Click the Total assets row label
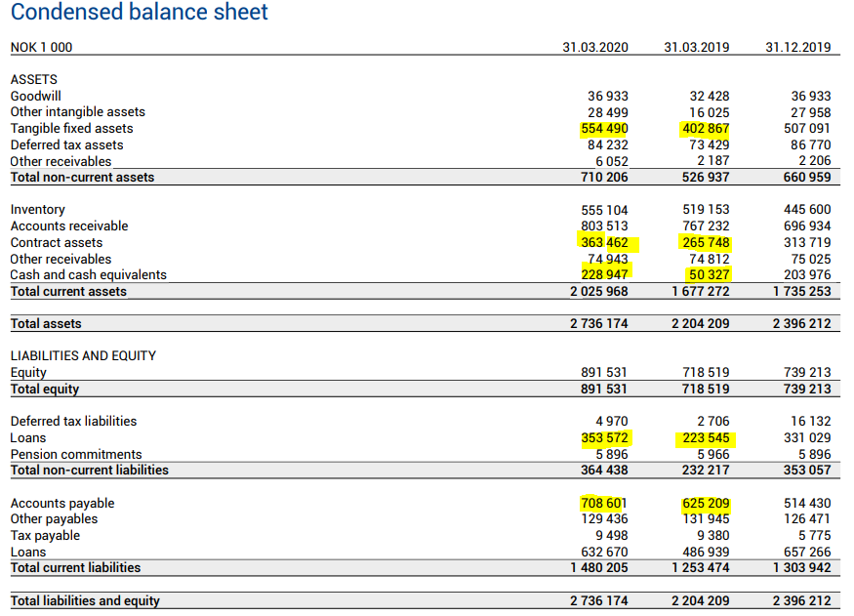Image resolution: width=854 pixels, height=616 pixels. (46, 323)
